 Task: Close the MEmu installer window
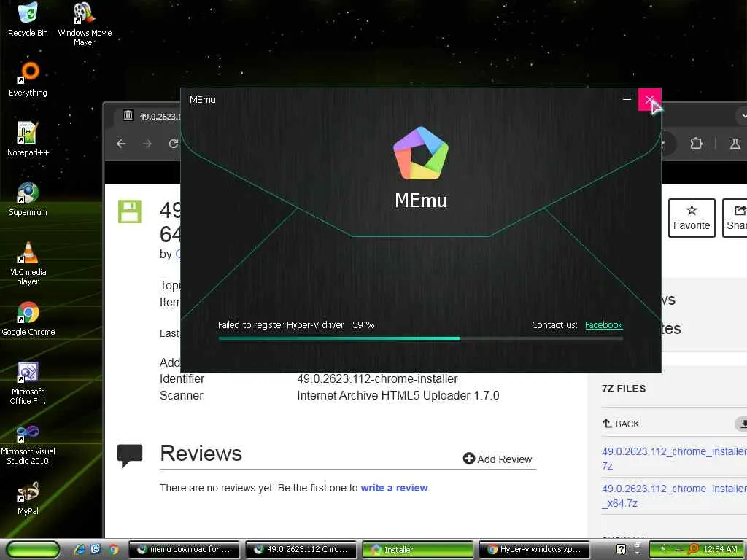650,99
